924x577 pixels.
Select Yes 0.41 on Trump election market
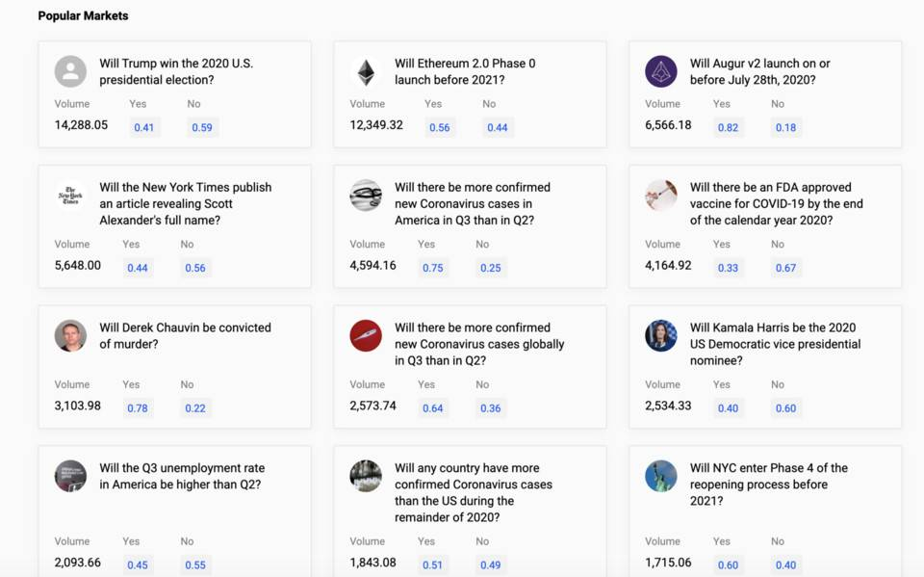pyautogui.click(x=143, y=127)
